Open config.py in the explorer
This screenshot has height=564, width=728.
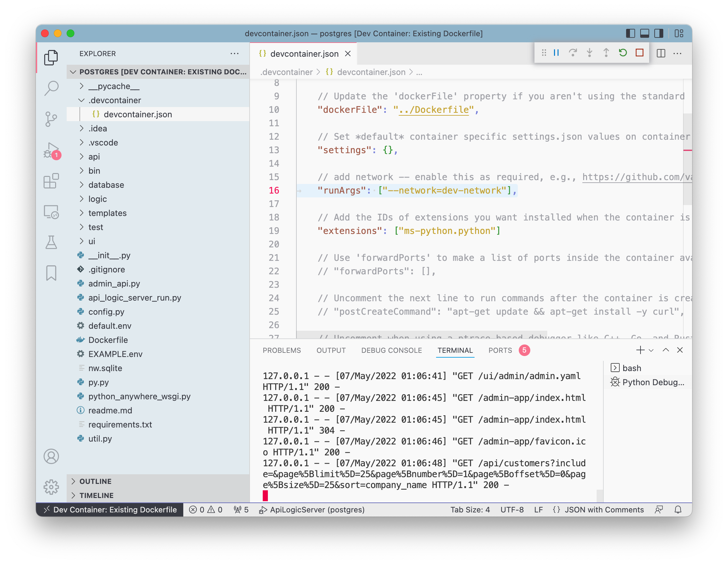pyautogui.click(x=158, y=312)
